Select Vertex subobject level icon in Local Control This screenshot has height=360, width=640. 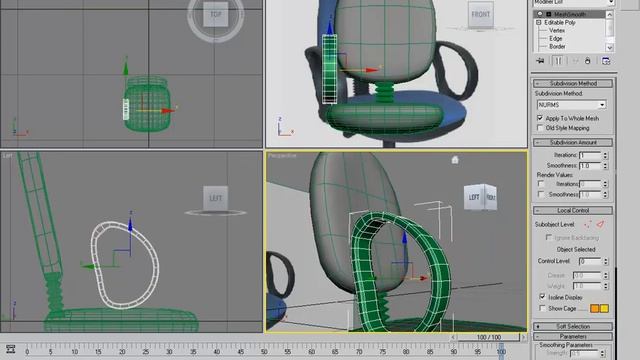tap(588, 224)
